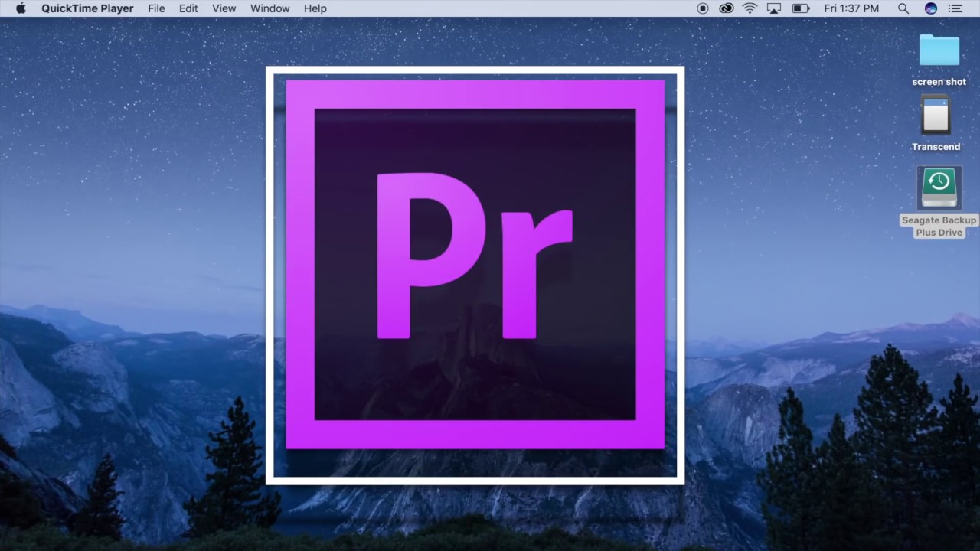The image size is (980, 551).
Task: Select the Transcend SD card icon
Action: tap(936, 116)
